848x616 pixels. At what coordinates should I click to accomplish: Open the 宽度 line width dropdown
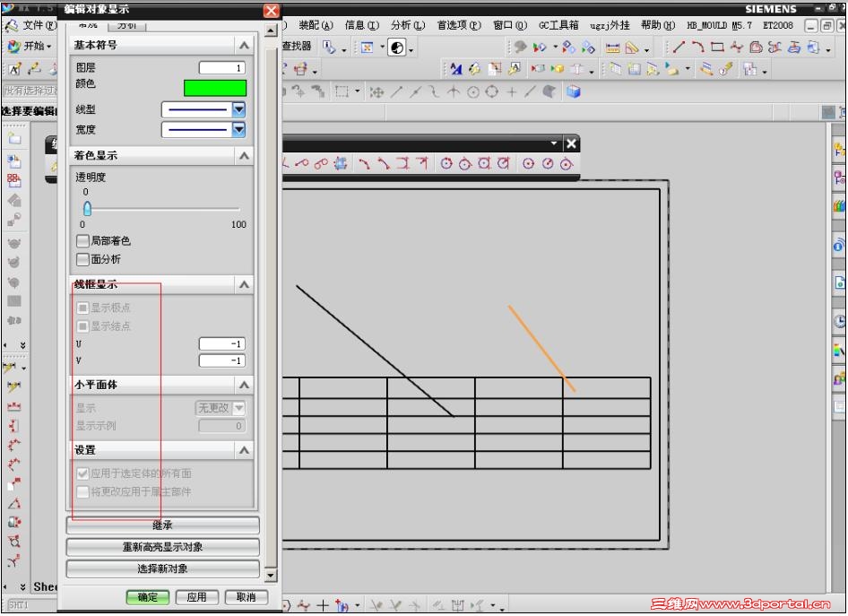pyautogui.click(x=238, y=130)
